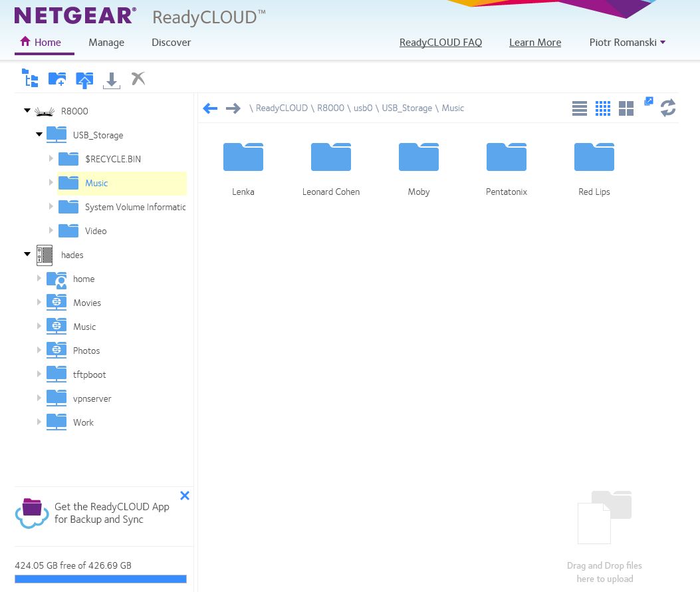The image size is (700, 592).
Task: Go to the Home tab
Action: (x=41, y=43)
